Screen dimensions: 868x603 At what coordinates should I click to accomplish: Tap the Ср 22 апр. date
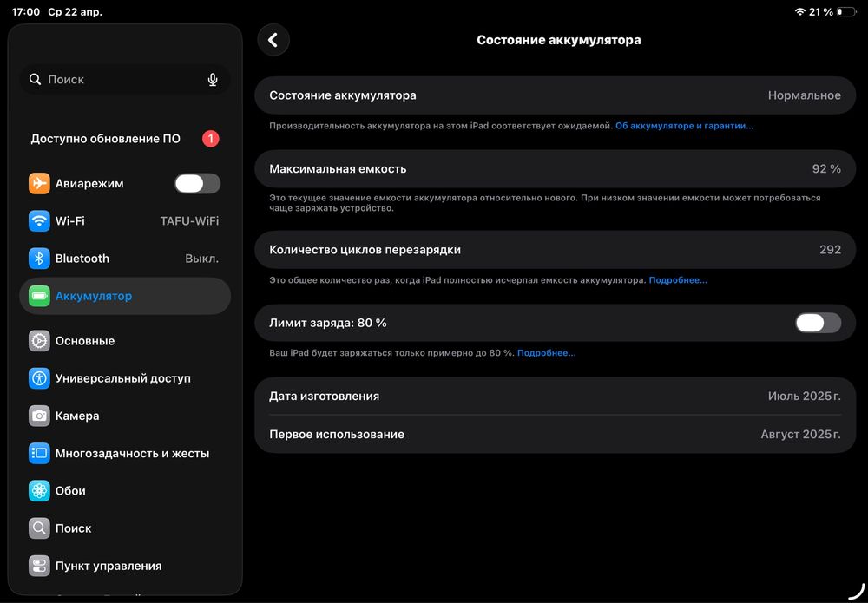[76, 11]
